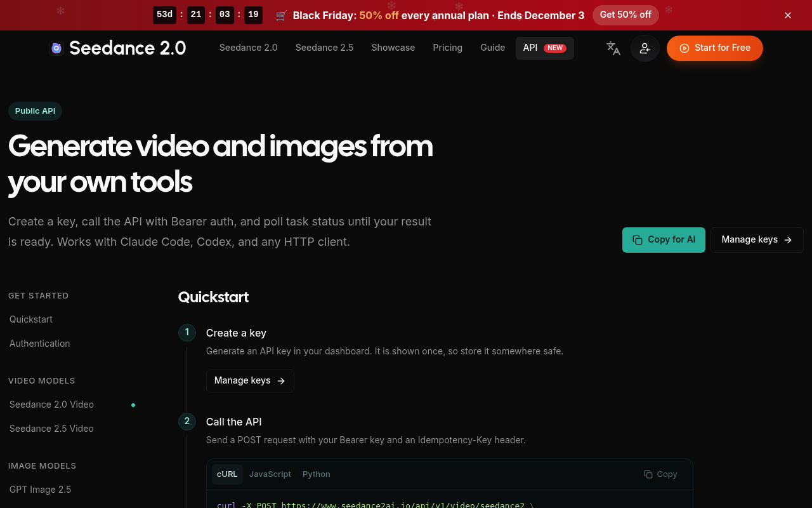This screenshot has height=508, width=812.
Task: Close the Black Friday banner
Action: tap(788, 15)
